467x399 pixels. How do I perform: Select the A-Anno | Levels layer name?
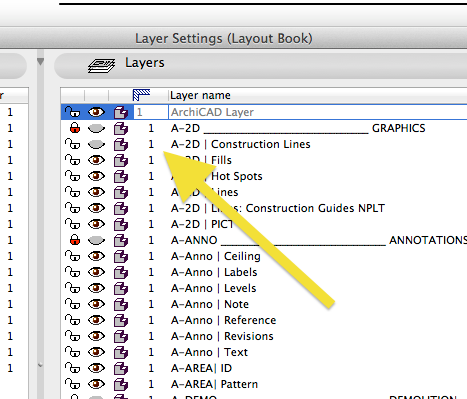(x=213, y=288)
